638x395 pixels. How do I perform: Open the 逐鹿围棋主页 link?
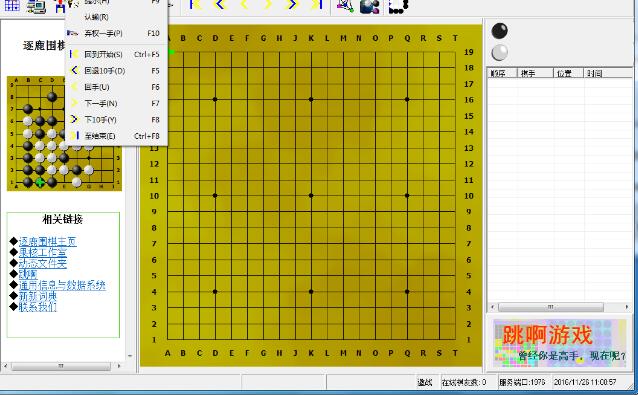(x=48, y=242)
